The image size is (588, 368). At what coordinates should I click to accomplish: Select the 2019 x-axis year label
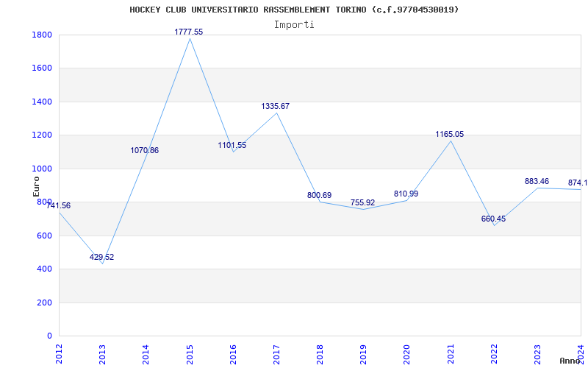tap(363, 354)
